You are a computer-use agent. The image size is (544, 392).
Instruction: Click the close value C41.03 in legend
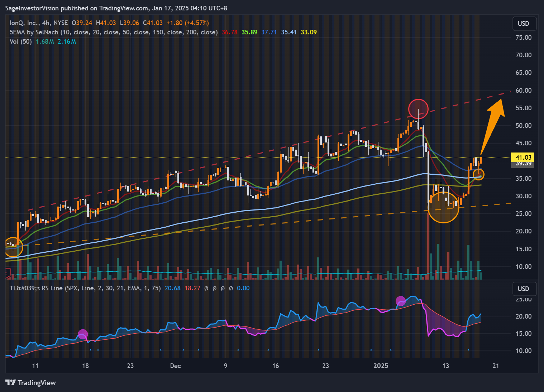pos(153,23)
